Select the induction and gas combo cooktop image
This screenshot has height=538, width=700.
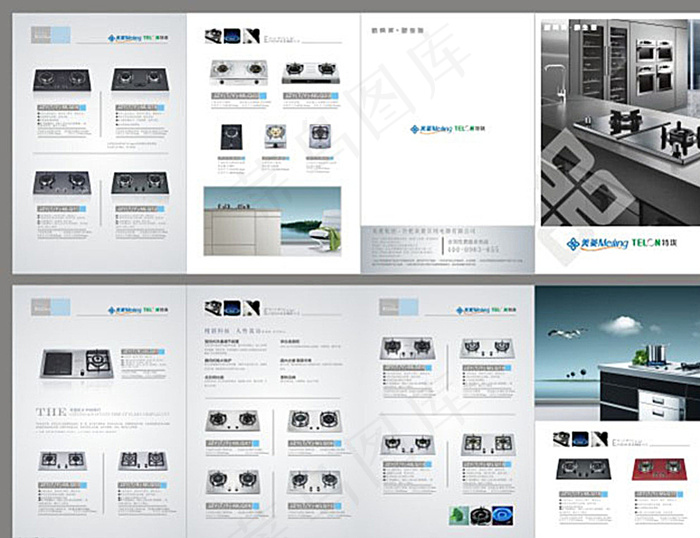coord(76,363)
